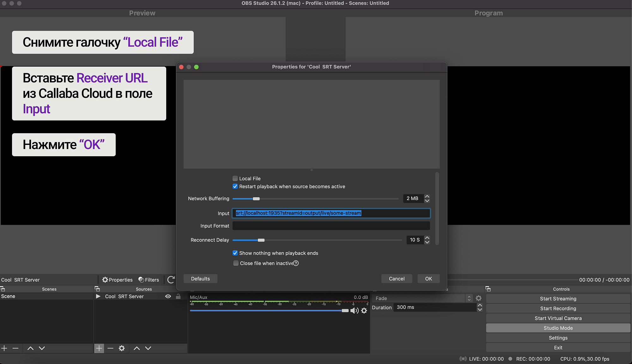Uncheck the Local File checkbox
This screenshot has height=364, width=632.
coord(235,178)
